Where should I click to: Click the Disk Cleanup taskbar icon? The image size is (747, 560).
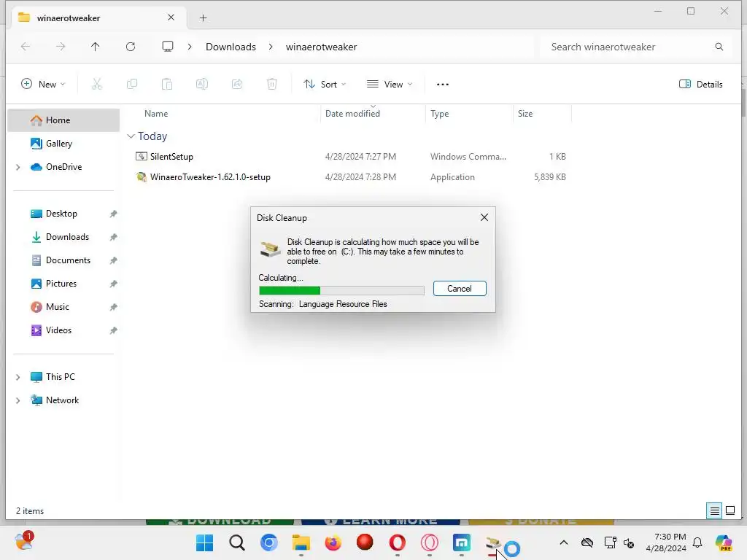(494, 543)
